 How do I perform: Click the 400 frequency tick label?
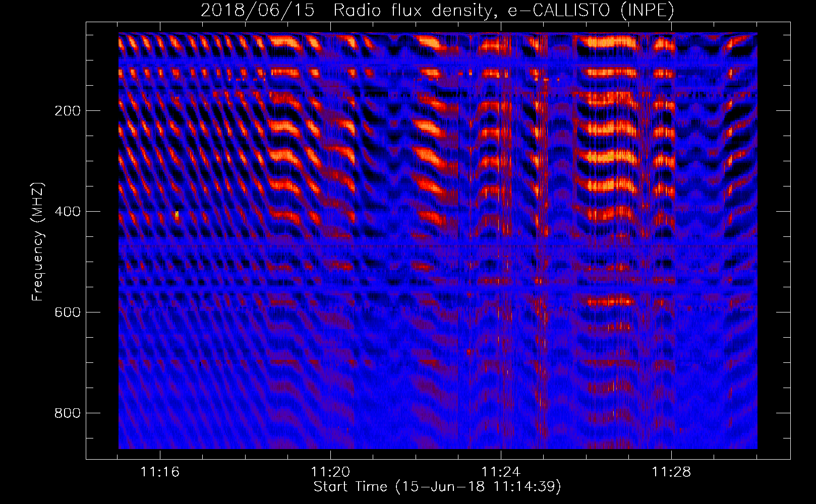click(x=68, y=212)
